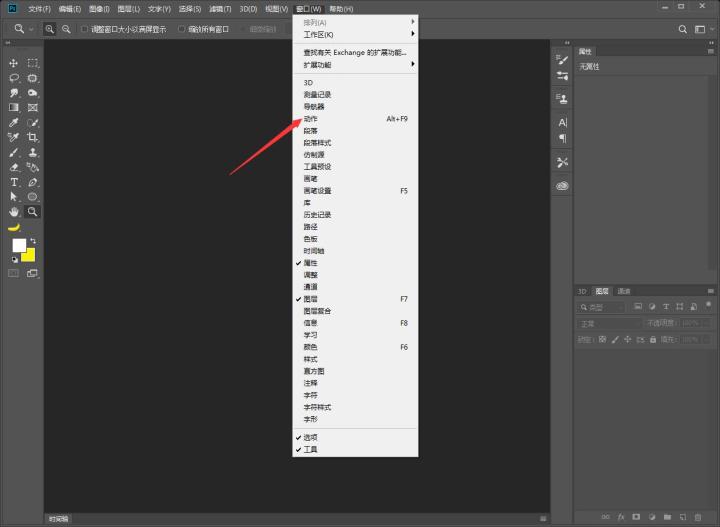Click the delete layer trash button
Viewport: 720px width, 527px height.
(x=698, y=517)
